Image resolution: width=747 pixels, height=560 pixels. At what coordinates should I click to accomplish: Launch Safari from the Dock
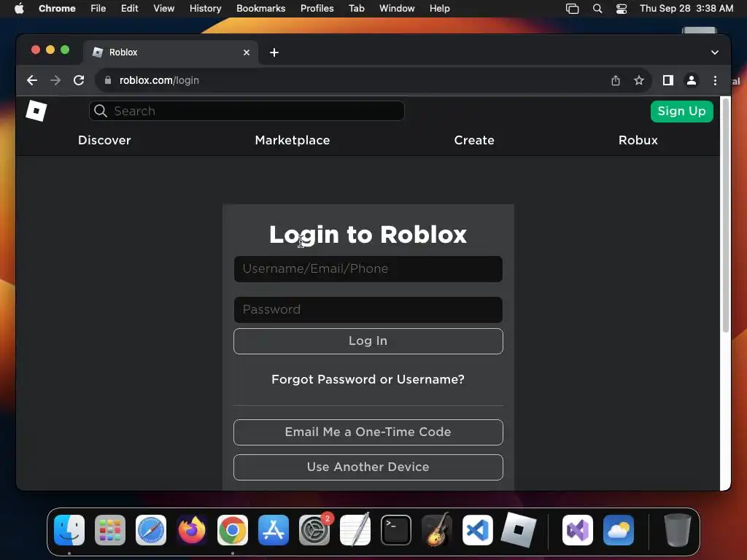point(151,530)
